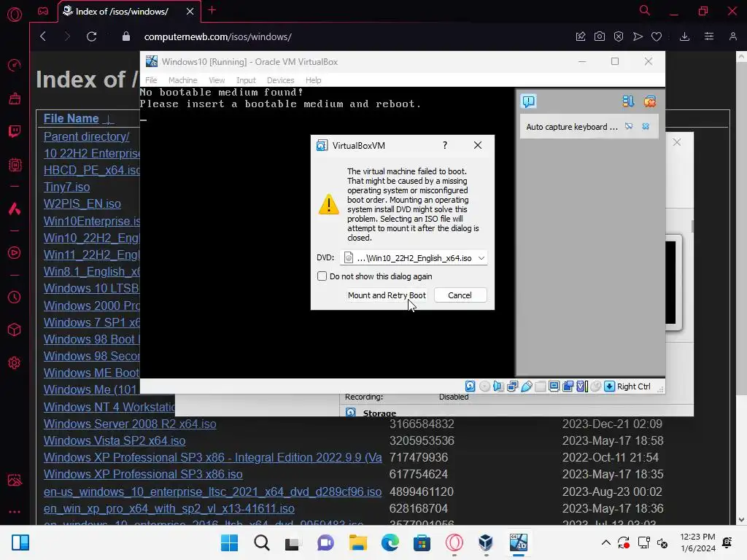Open the View menu in VirtualBox
The image size is (747, 560).
[217, 80]
